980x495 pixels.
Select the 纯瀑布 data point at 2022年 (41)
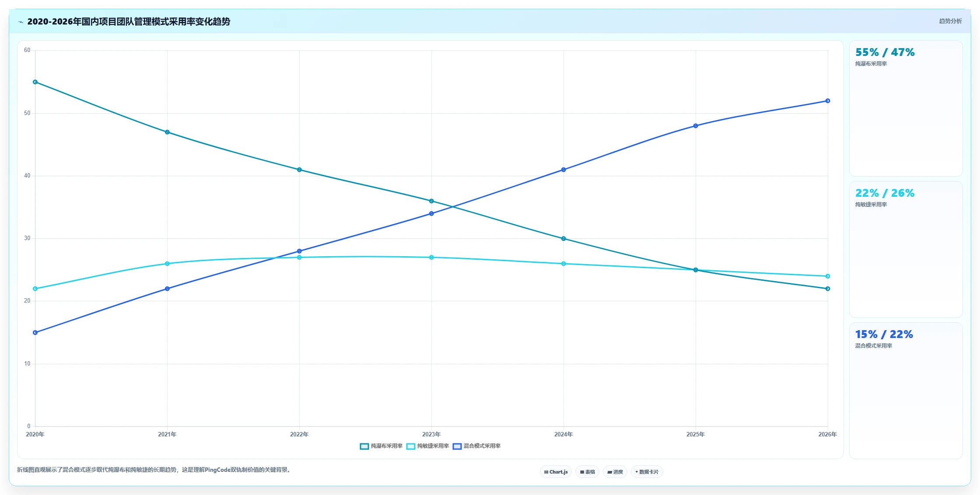coord(299,170)
